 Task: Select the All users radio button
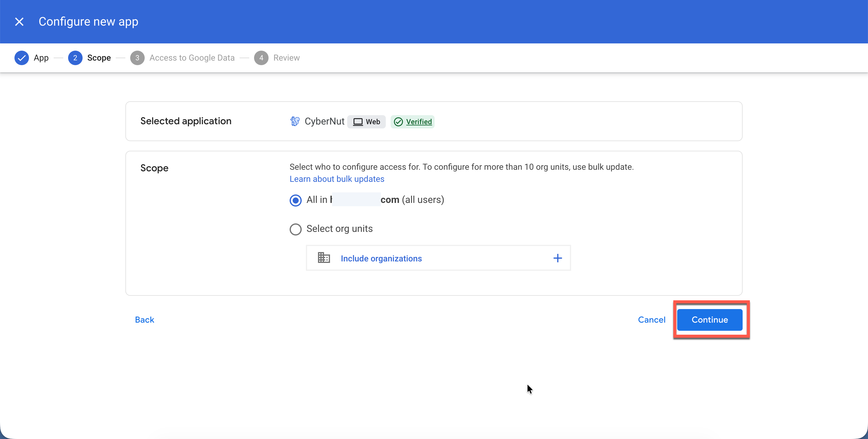point(295,200)
